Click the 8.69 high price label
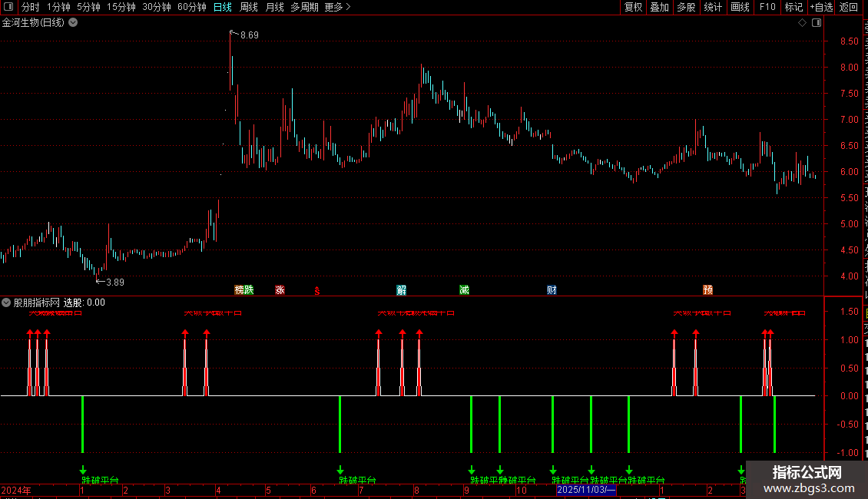This screenshot has width=868, height=499. tap(249, 35)
